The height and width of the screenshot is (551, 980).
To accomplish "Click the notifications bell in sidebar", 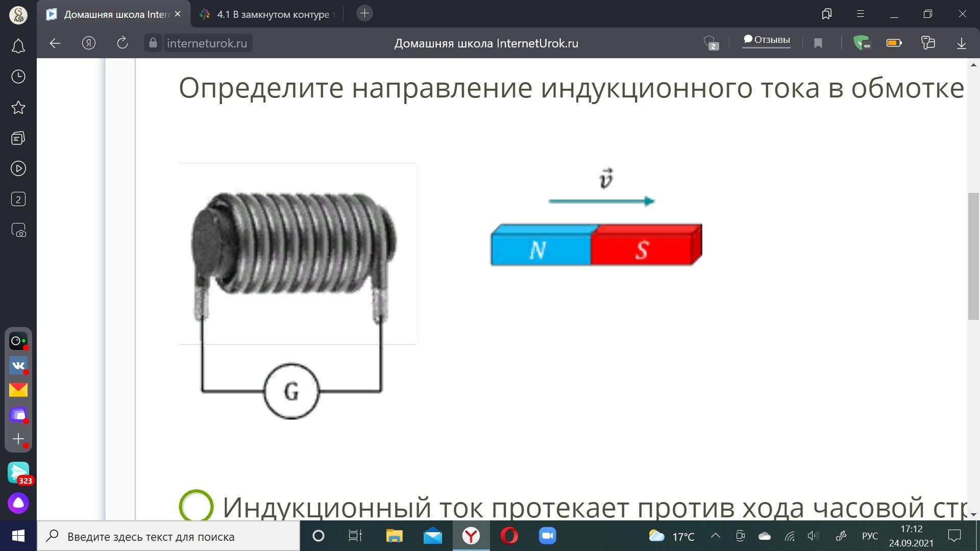I will tap(18, 46).
